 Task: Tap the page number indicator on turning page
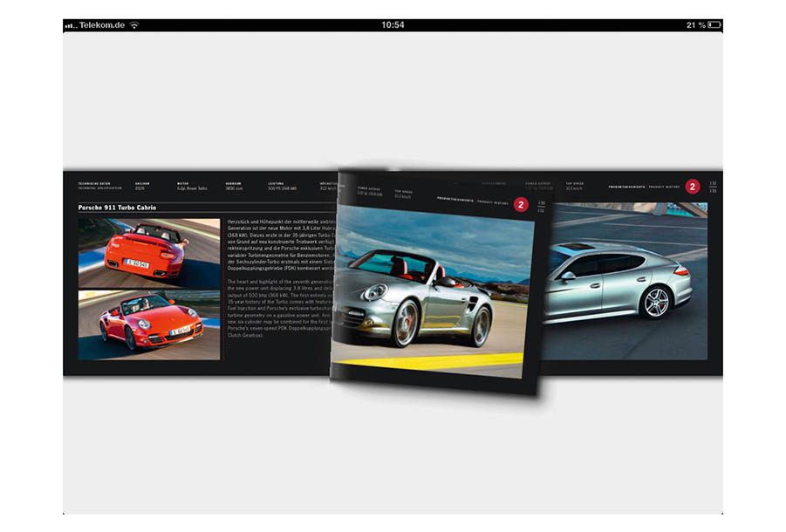pos(542,207)
